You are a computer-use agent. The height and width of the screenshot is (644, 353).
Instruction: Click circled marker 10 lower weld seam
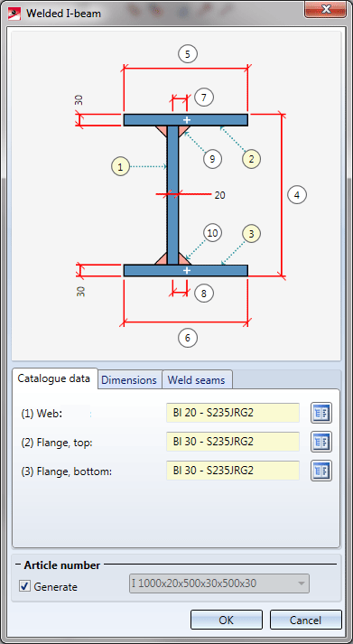tap(212, 234)
